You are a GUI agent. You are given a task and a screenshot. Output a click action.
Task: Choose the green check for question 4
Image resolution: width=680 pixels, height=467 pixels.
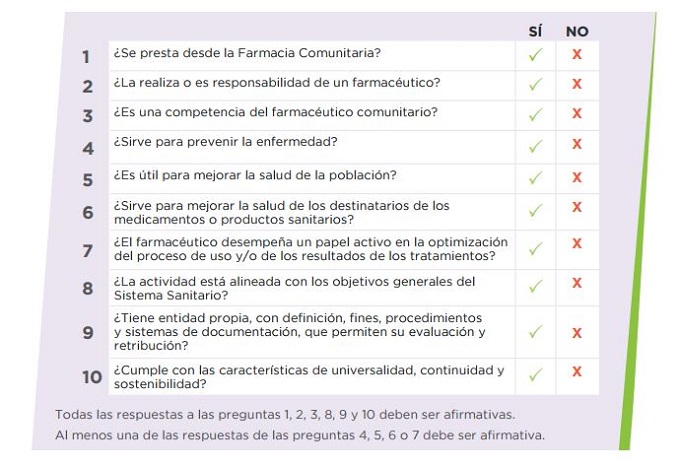click(535, 146)
